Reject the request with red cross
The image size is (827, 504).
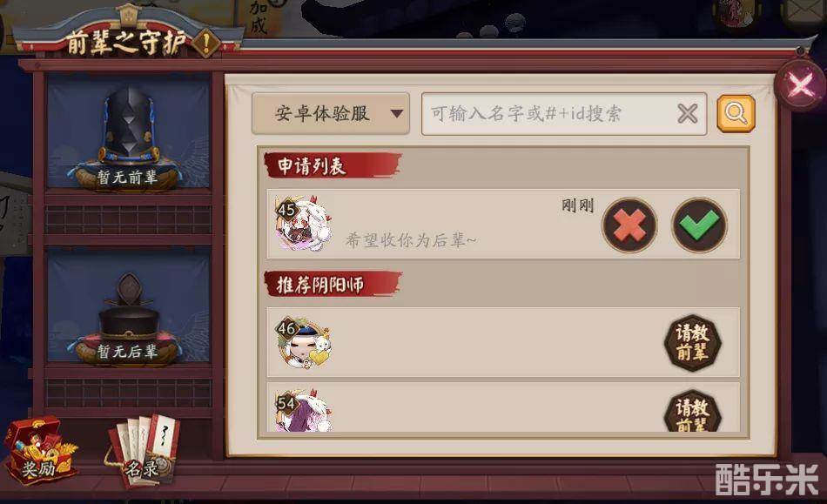(629, 225)
